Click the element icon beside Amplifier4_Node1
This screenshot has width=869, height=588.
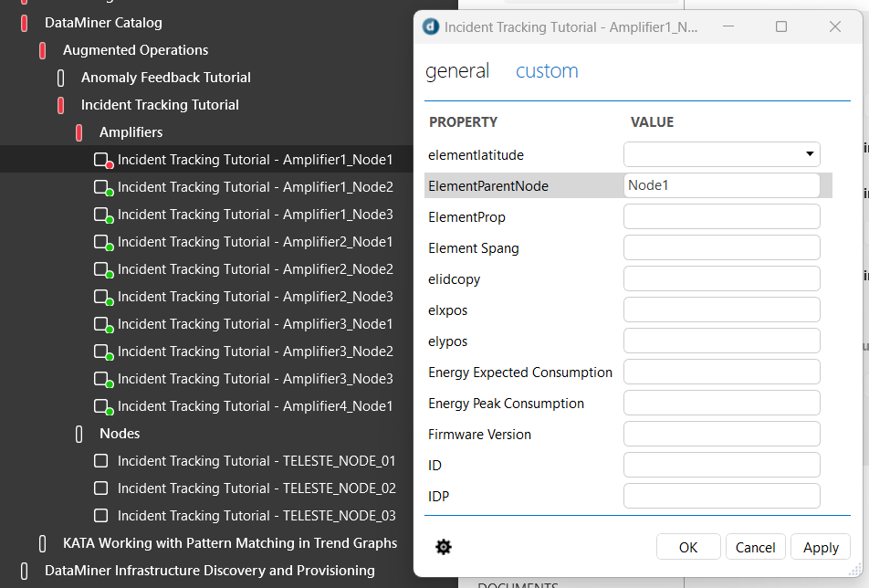pos(99,405)
